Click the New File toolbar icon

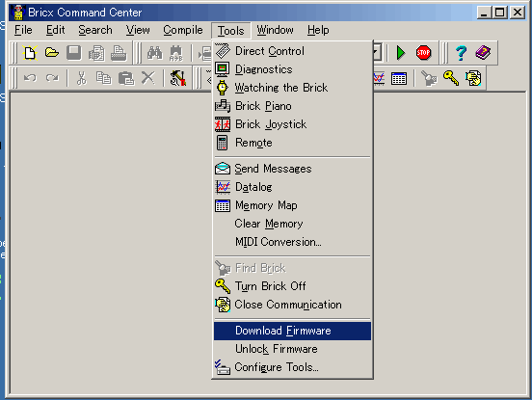pyautogui.click(x=30, y=53)
